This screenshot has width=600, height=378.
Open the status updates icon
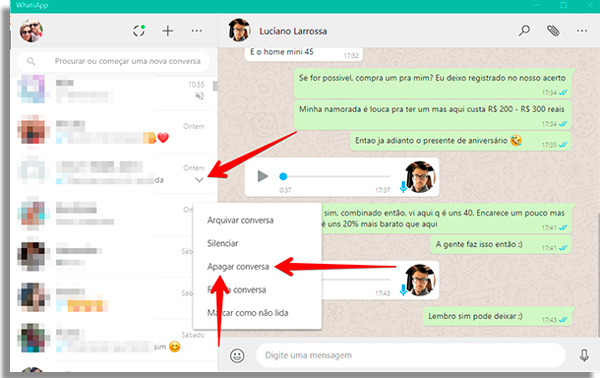[139, 31]
